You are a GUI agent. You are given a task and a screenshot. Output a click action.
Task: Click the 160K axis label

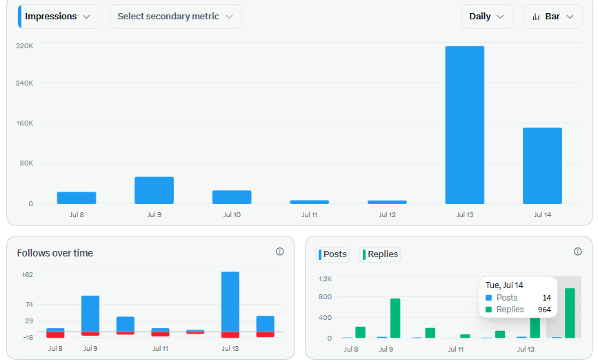[25, 123]
